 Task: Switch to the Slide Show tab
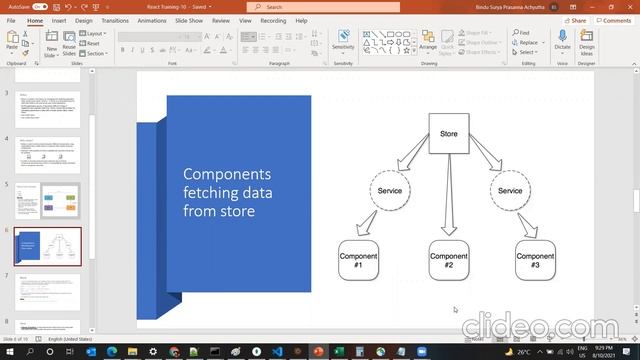[189, 20]
